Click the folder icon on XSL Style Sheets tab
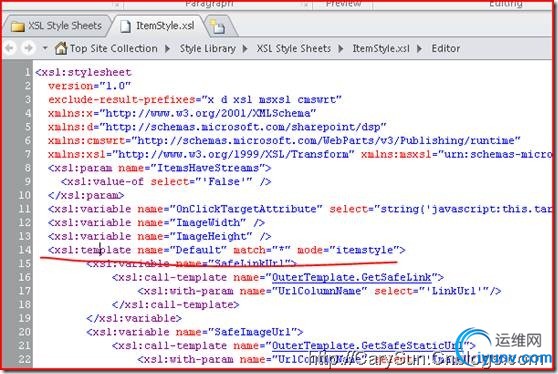The height and width of the screenshot is (374, 558). pyautogui.click(x=17, y=27)
